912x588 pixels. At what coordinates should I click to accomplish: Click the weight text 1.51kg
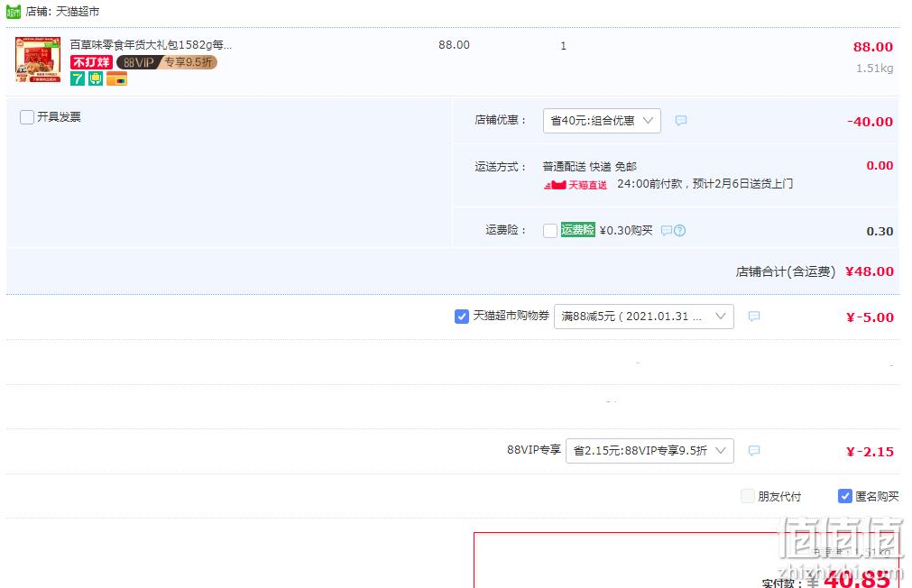point(875,68)
